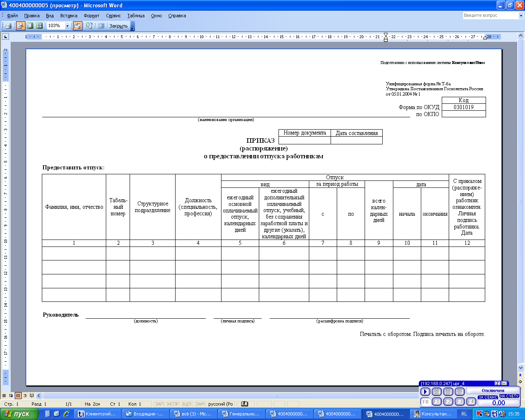Click the Full Screen icon

click(101, 26)
